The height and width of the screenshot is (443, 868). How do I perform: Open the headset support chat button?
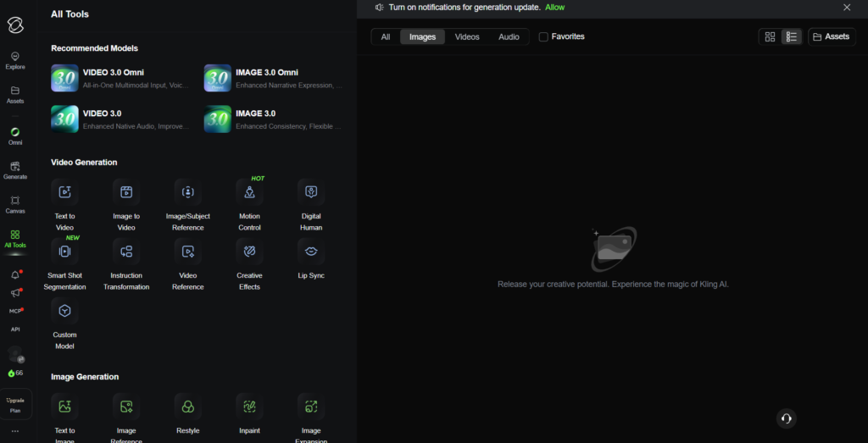[786, 418]
